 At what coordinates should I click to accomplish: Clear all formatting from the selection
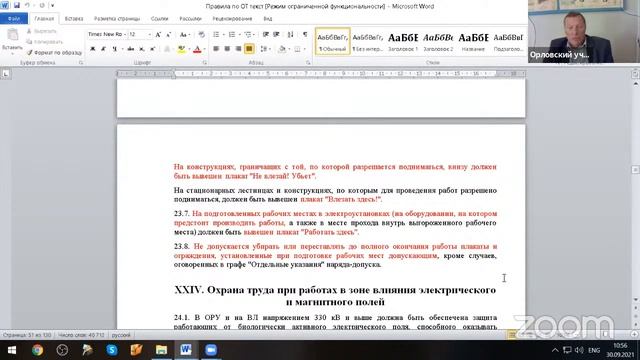click(201, 35)
